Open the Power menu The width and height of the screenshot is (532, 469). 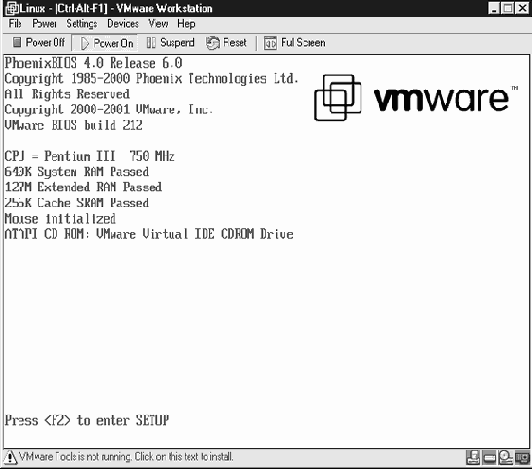44,24
